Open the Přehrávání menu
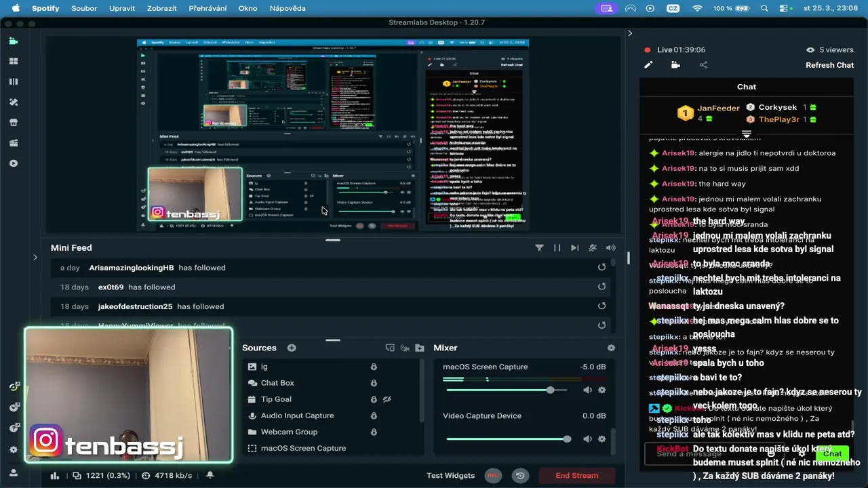The height and width of the screenshot is (488, 868). pos(208,8)
